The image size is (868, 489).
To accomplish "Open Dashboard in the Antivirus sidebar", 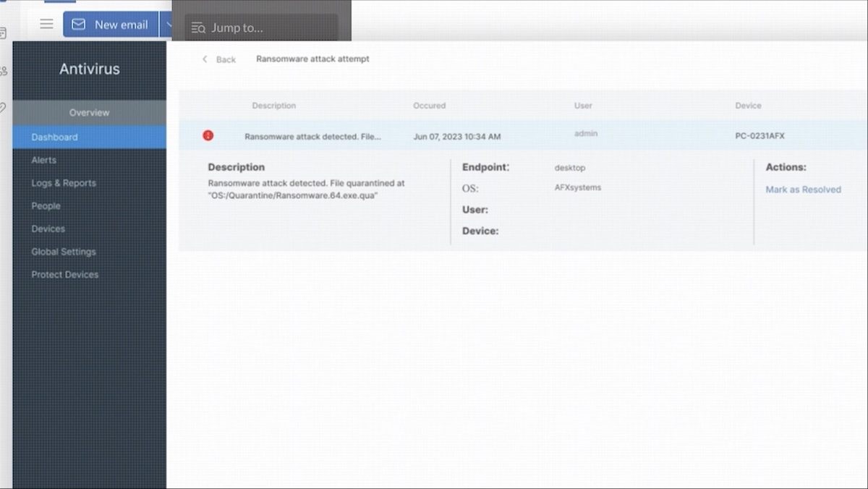I will pyautogui.click(x=90, y=137).
